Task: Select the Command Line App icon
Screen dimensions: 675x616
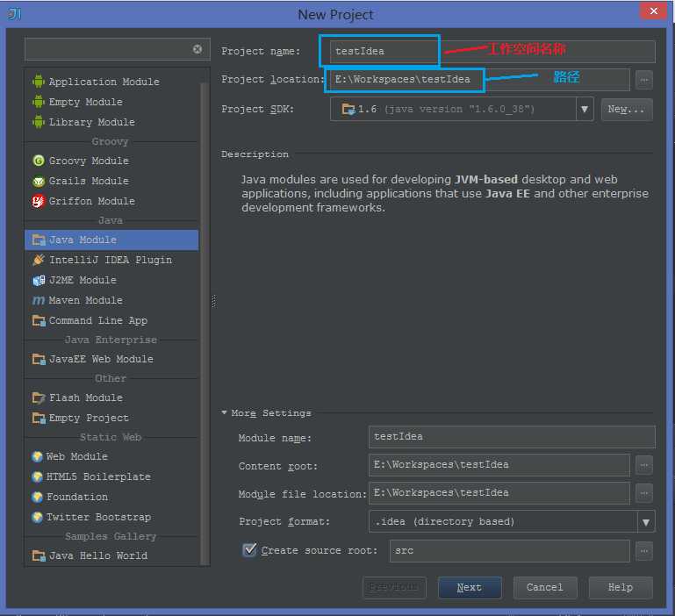Action: [x=39, y=320]
